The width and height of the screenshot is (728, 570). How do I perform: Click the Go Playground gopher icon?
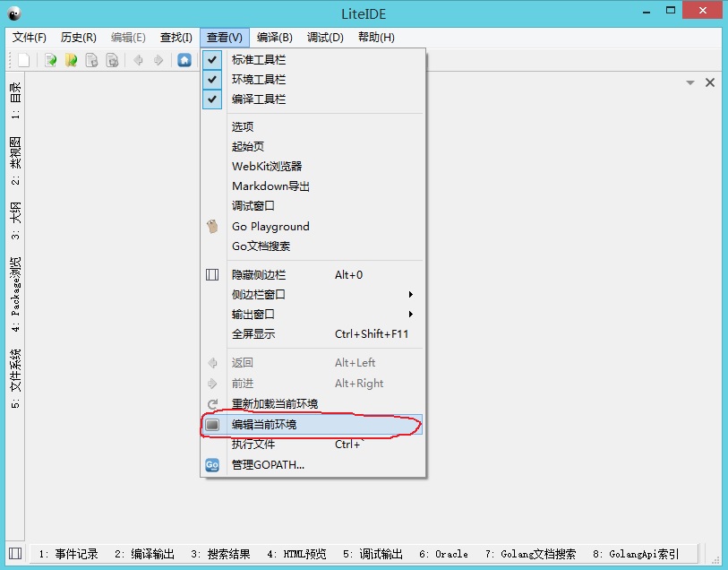[212, 226]
